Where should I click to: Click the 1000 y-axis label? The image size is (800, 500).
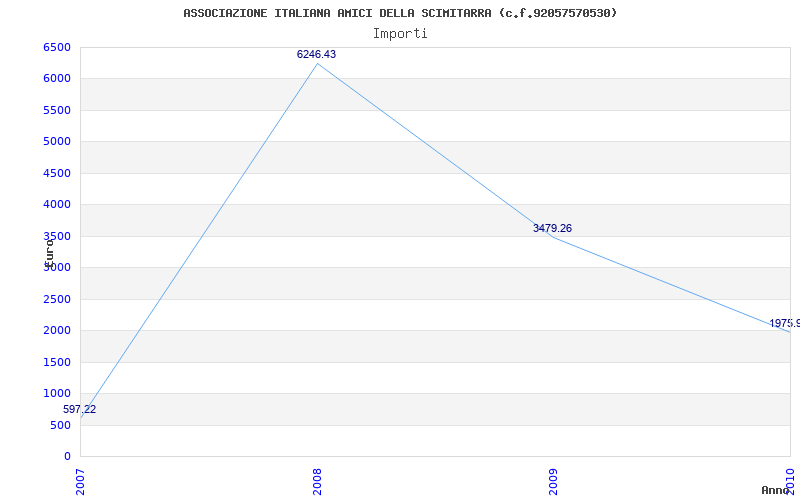[x=57, y=393]
